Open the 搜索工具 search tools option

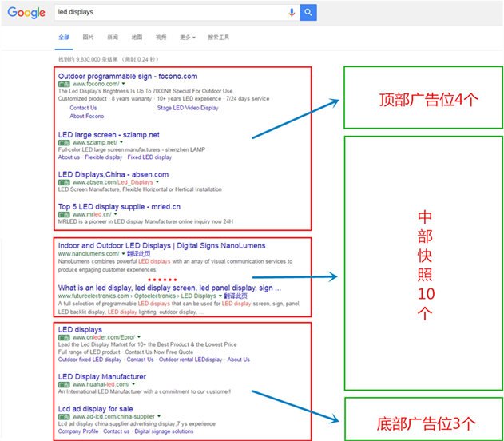[x=218, y=37]
